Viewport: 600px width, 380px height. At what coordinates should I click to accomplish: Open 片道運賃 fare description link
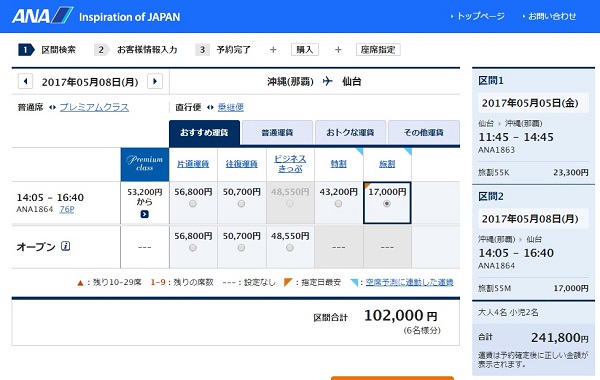pos(193,164)
